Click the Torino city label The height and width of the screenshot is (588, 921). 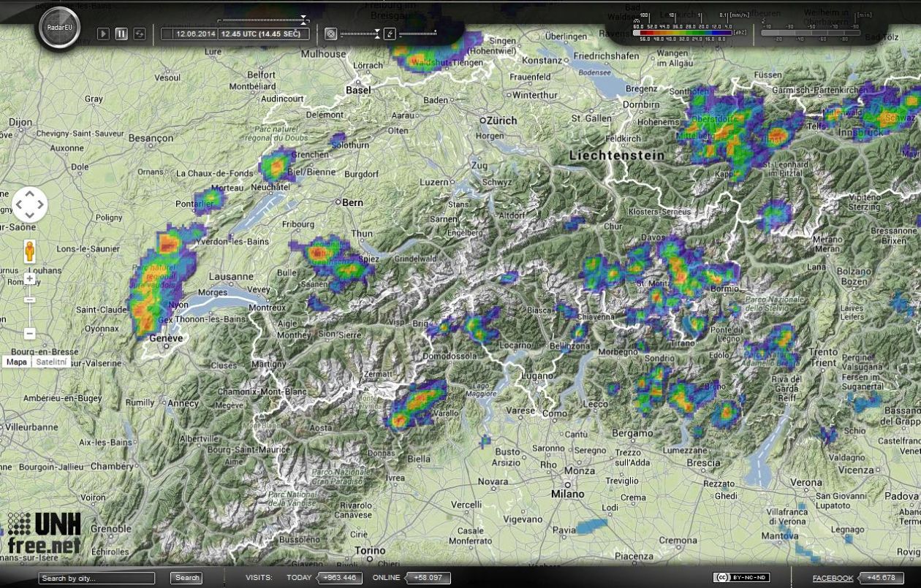point(370,551)
